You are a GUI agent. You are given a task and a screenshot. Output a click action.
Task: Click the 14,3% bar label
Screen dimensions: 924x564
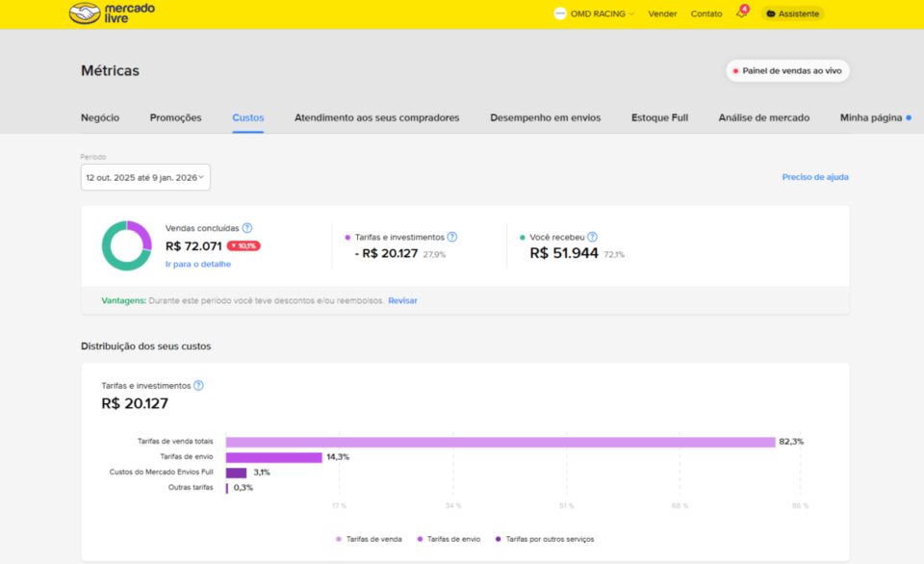click(x=338, y=457)
